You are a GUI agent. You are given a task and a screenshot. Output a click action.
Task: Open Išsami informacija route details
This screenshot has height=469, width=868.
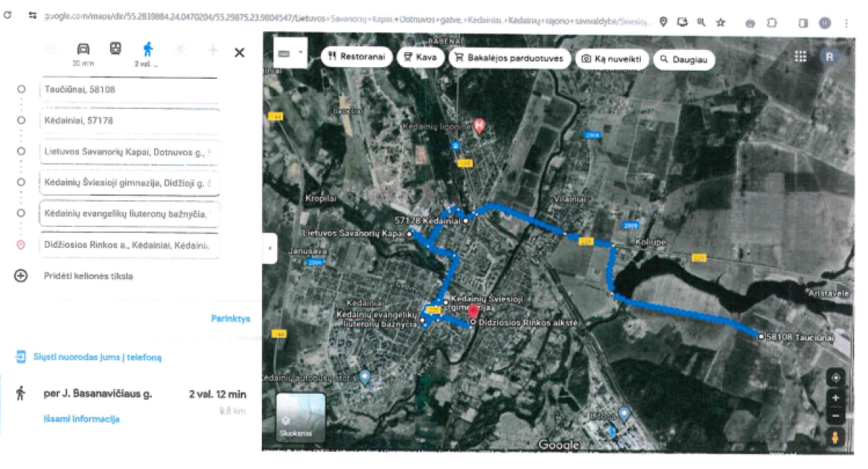point(81,419)
